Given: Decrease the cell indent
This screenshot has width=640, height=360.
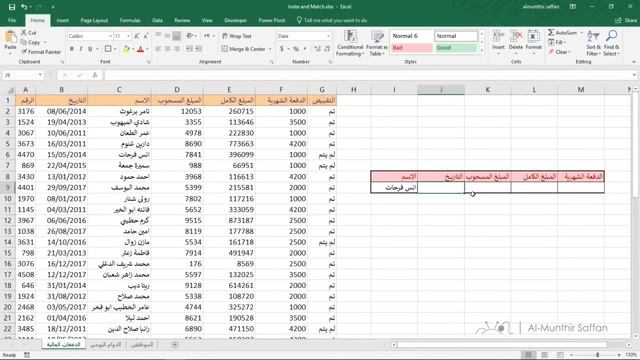Looking at the screenshot, I should (189, 49).
